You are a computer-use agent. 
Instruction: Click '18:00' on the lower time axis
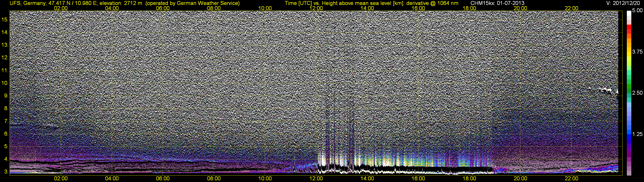coord(469,179)
